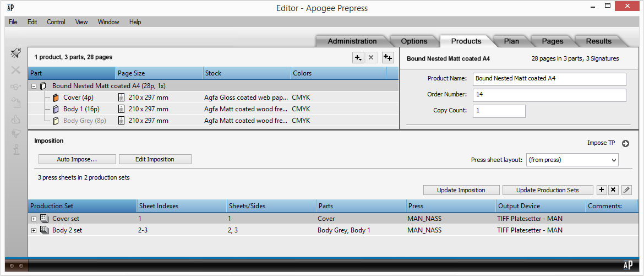Click the page size icon in Body Grey row
Screen dimensions: 644x276
pyautogui.click(x=121, y=121)
